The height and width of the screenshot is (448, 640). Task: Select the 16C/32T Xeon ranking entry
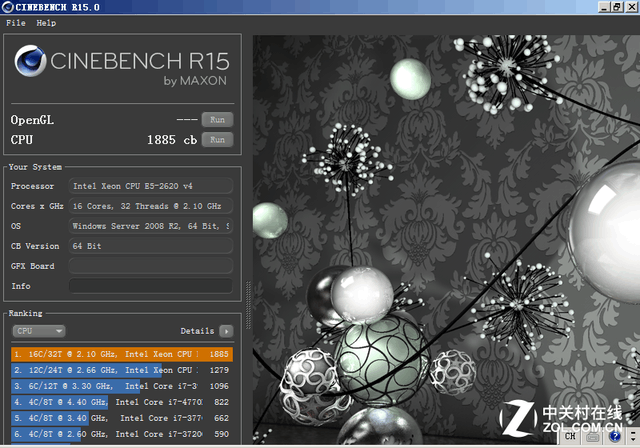120,354
